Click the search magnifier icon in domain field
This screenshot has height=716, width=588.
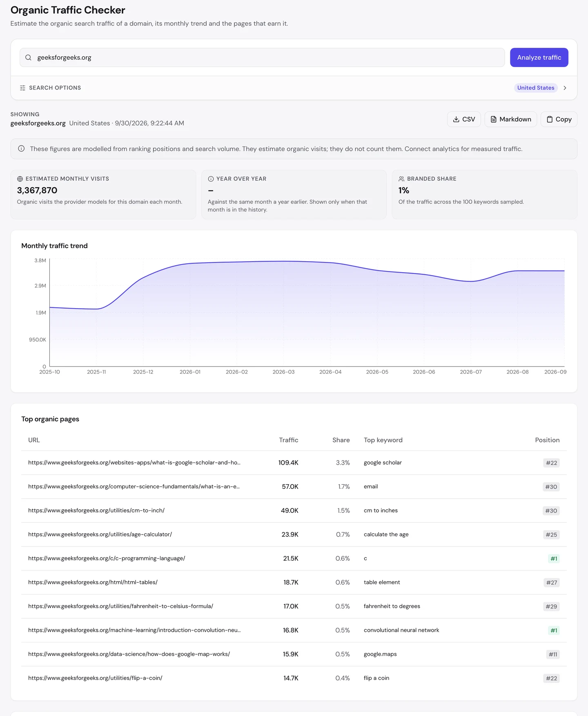pos(28,58)
